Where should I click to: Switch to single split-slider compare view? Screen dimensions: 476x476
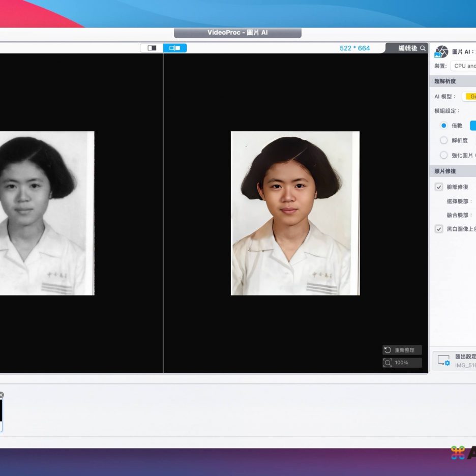coord(152,48)
